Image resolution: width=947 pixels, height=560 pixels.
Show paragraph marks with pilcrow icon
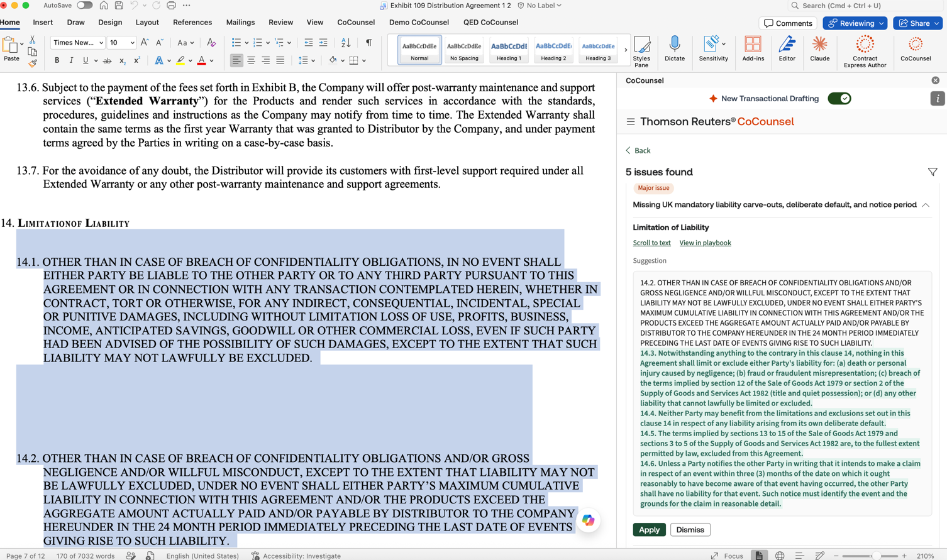coord(368,43)
